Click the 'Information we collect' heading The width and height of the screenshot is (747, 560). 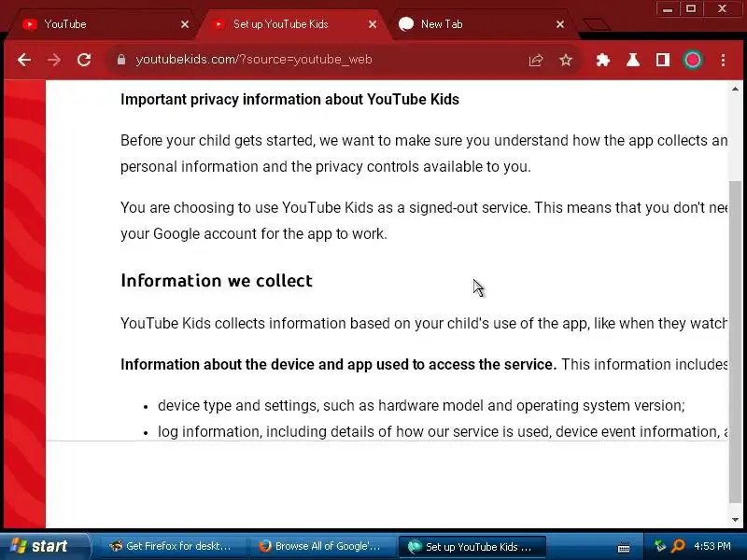217,281
